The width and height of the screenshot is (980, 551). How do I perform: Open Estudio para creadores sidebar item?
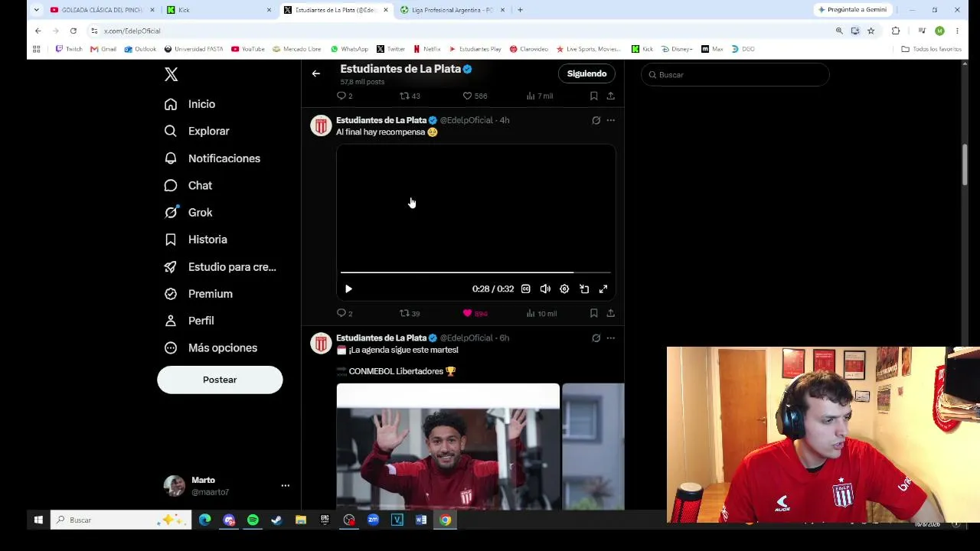[220, 266]
